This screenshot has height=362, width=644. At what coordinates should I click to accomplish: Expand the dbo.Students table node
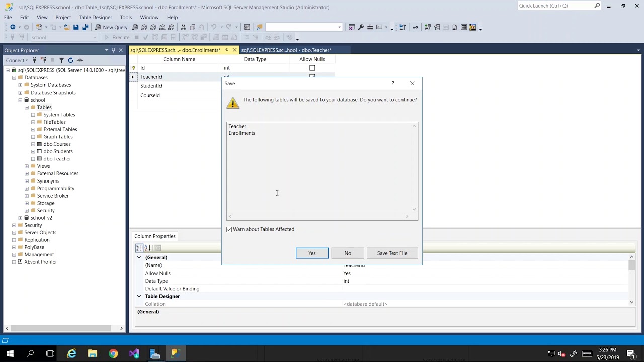click(x=33, y=151)
